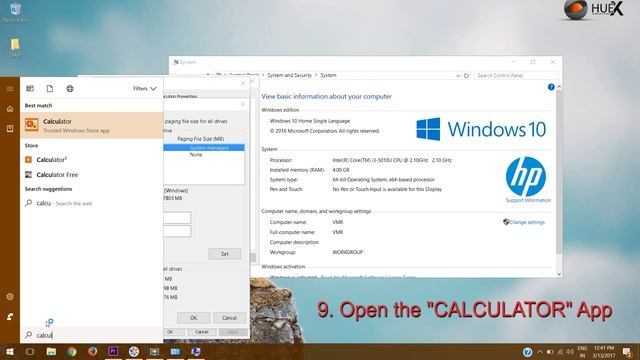
Task: Open the help icon in system tray
Action: coord(527,352)
